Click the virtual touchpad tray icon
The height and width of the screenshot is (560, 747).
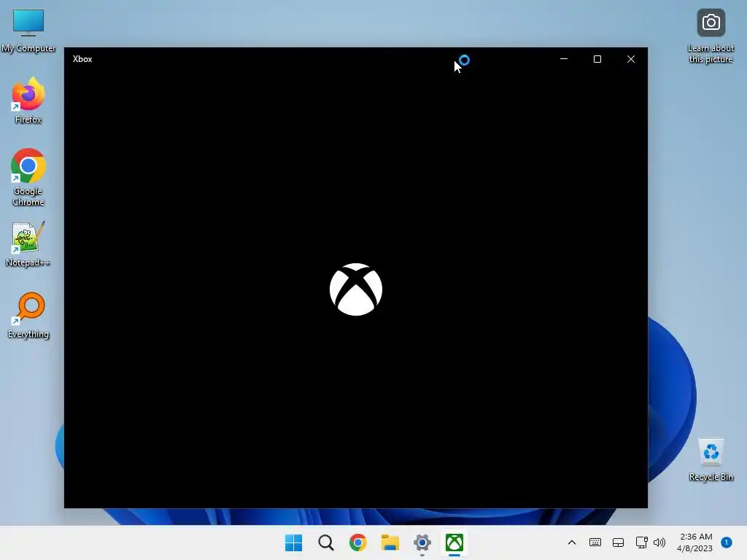point(619,542)
